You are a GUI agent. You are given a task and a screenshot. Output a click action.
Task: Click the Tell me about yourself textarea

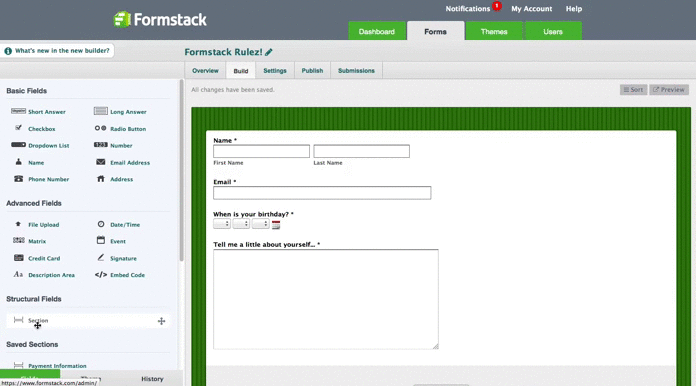point(326,299)
